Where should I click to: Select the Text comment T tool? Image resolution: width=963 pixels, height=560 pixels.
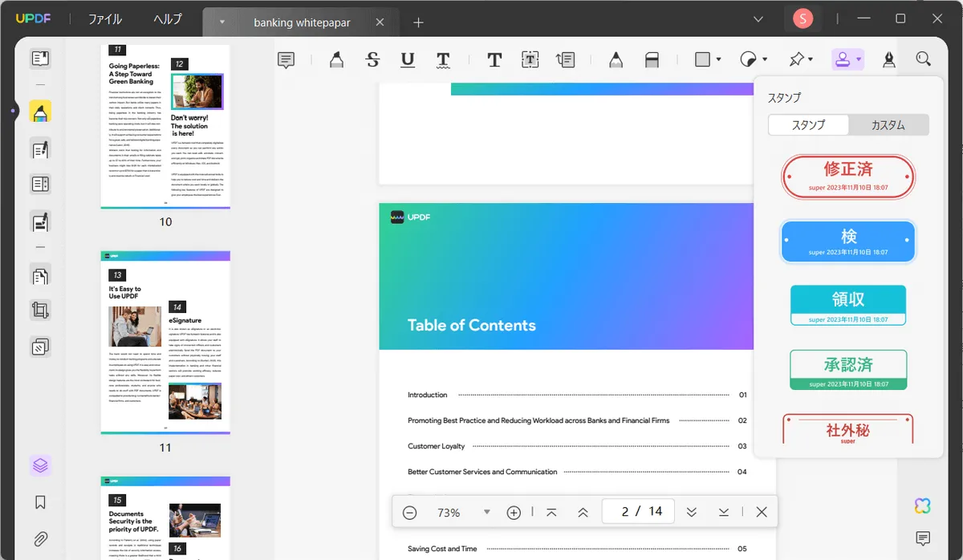pos(494,59)
